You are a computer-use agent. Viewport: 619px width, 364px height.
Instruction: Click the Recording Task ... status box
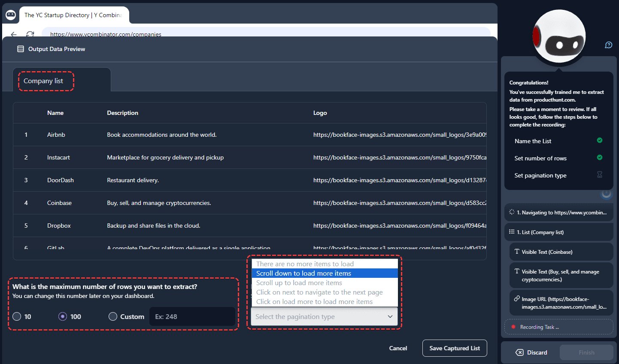(x=558, y=327)
